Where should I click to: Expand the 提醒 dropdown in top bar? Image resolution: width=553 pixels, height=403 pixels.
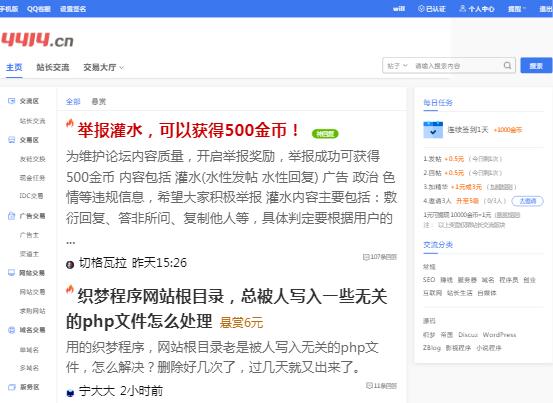click(x=517, y=9)
